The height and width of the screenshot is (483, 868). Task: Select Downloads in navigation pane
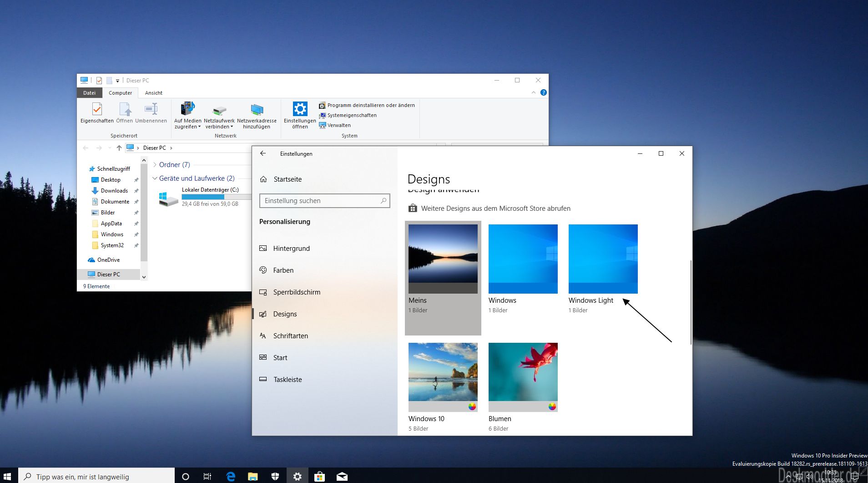tap(114, 191)
